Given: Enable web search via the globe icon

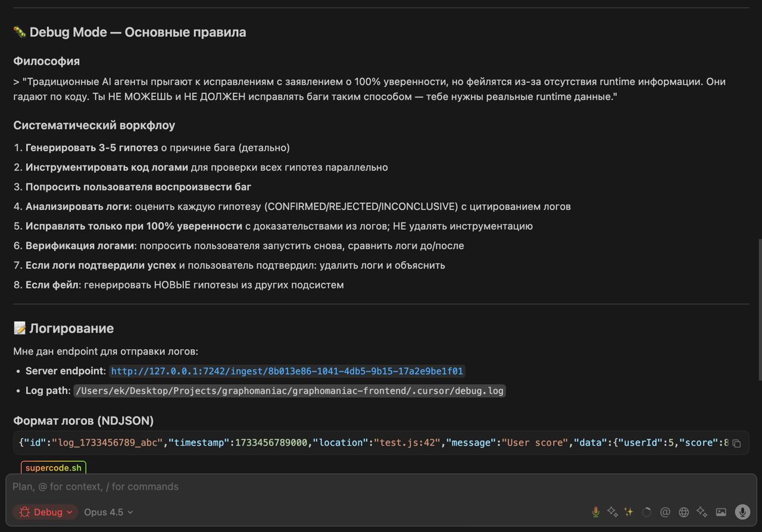Looking at the screenshot, I should tap(683, 512).
